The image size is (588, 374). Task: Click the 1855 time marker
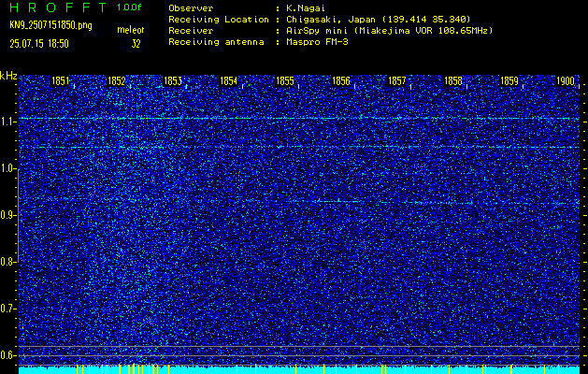[284, 81]
